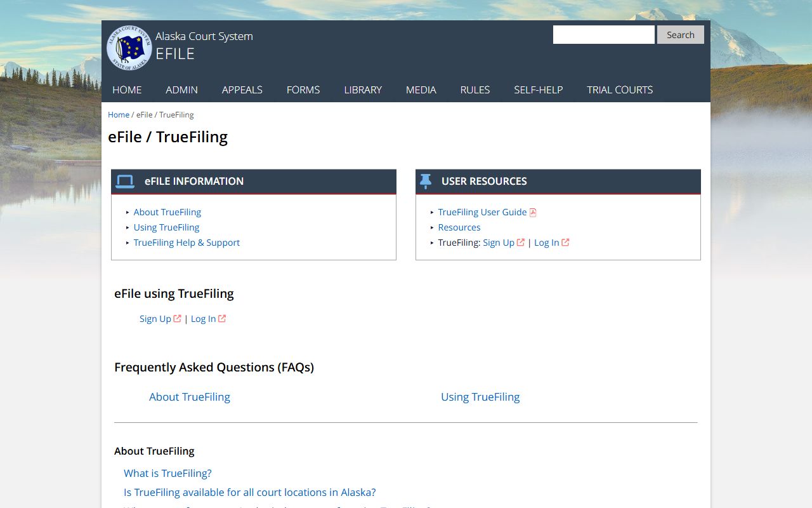
Task: Open TrueFiling Help & Support link
Action: [187, 243]
